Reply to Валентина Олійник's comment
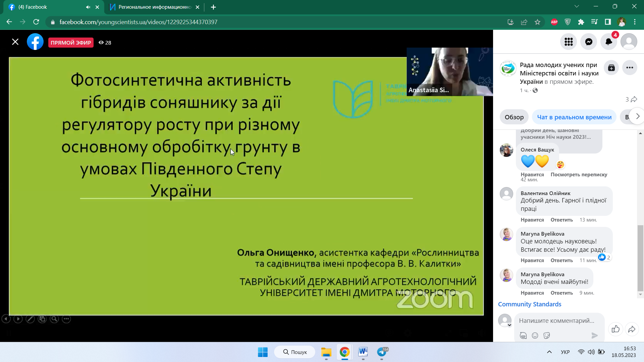Image resolution: width=644 pixels, height=362 pixels. pyautogui.click(x=561, y=220)
